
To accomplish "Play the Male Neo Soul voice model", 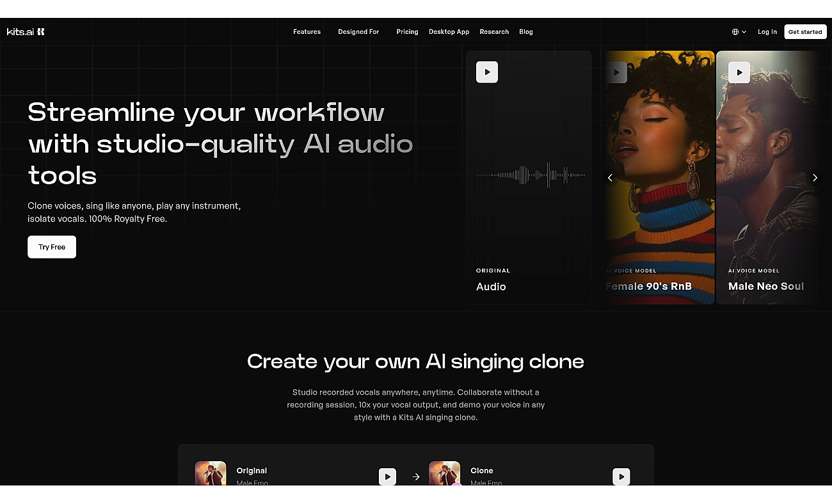I will click(739, 72).
